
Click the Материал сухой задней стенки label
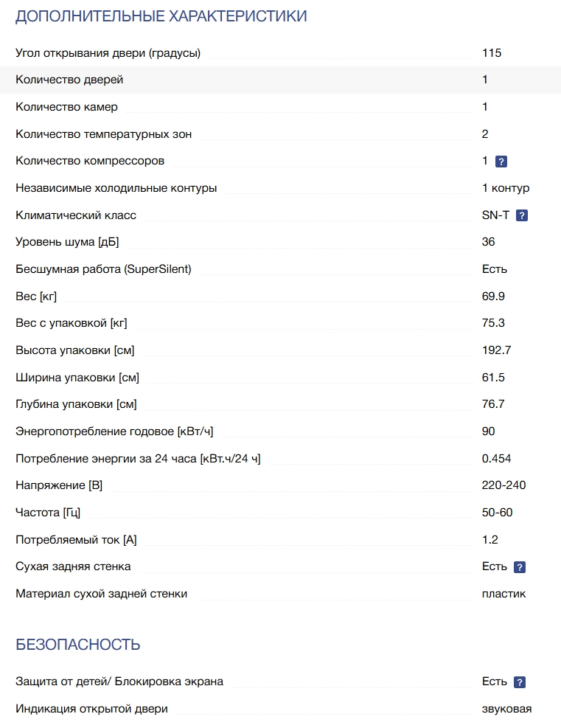pos(101,594)
